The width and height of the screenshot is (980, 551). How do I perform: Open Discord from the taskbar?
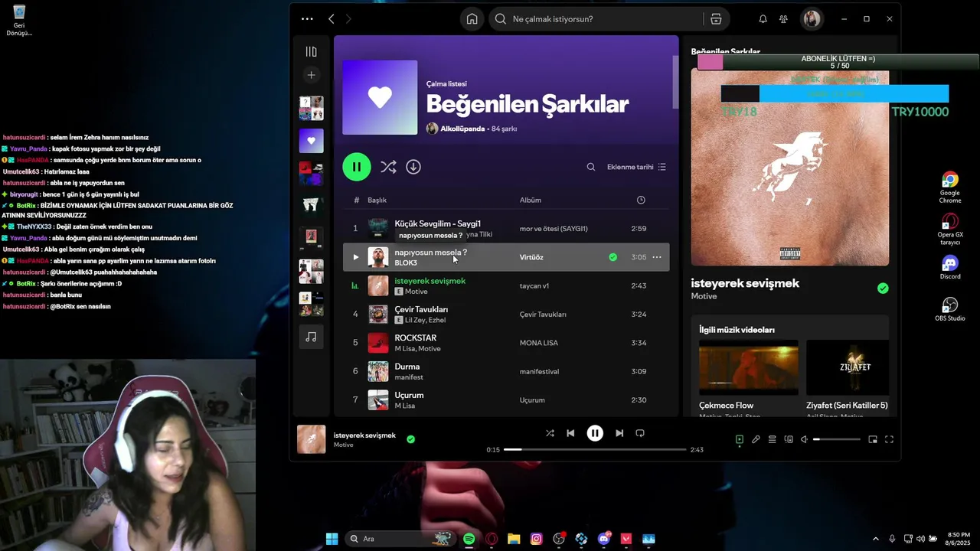604,539
